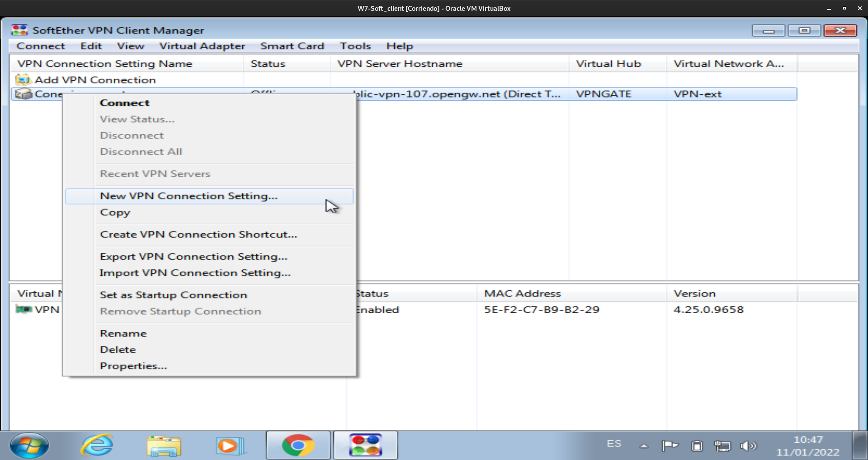Open the Tools menu
This screenshot has height=460, width=868.
(x=355, y=46)
